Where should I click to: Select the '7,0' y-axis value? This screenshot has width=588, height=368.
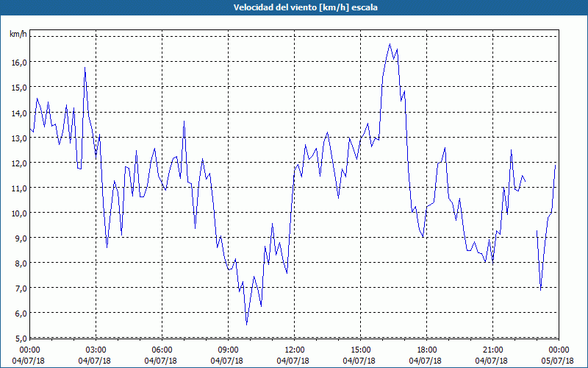pyautogui.click(x=21, y=289)
